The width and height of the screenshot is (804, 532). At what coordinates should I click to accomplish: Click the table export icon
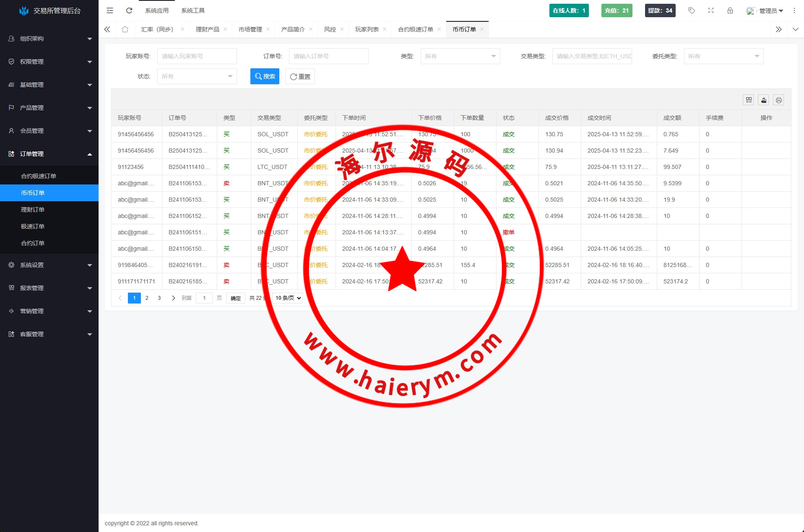[x=764, y=100]
